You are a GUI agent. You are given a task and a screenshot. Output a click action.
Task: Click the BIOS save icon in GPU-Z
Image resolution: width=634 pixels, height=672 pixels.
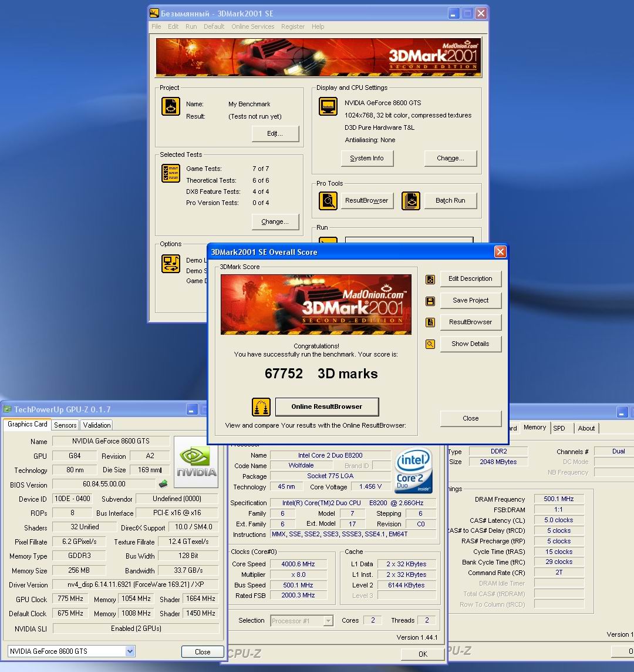(163, 484)
